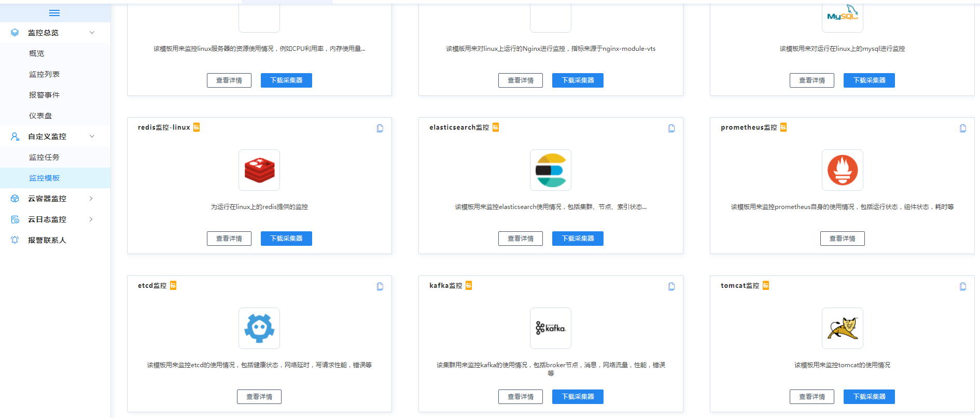Click the 报警联系人 bell icon

coord(15,240)
